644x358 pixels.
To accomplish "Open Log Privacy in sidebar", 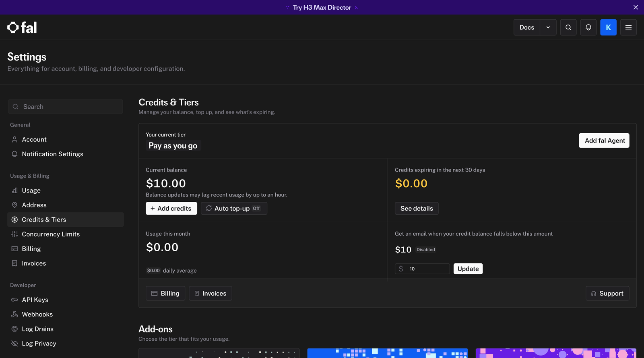I will 66,344.
